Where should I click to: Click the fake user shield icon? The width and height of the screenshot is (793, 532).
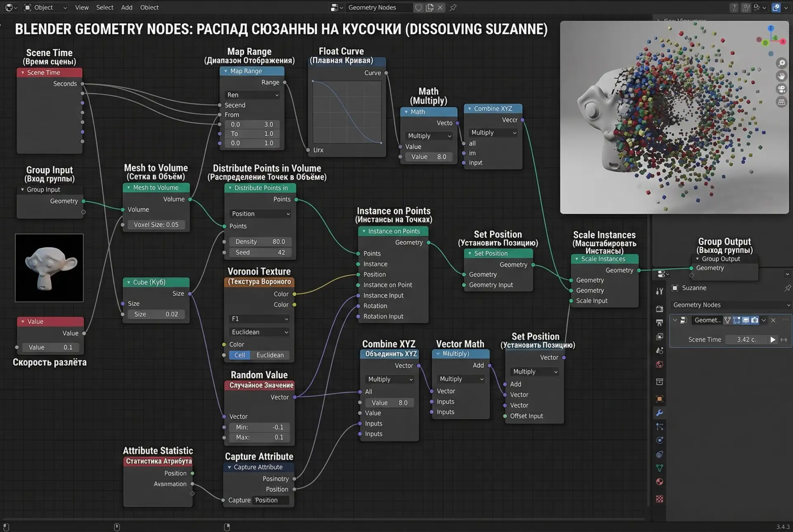tap(418, 7)
